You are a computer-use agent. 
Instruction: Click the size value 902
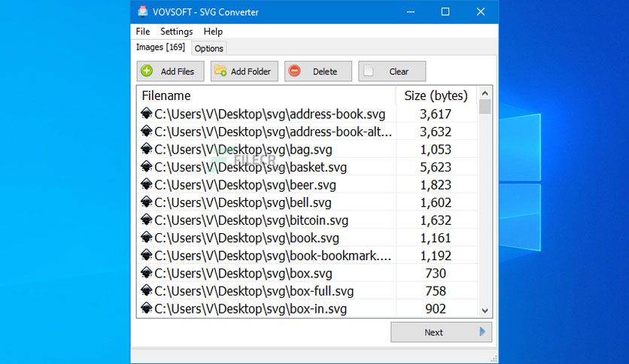pos(436,308)
